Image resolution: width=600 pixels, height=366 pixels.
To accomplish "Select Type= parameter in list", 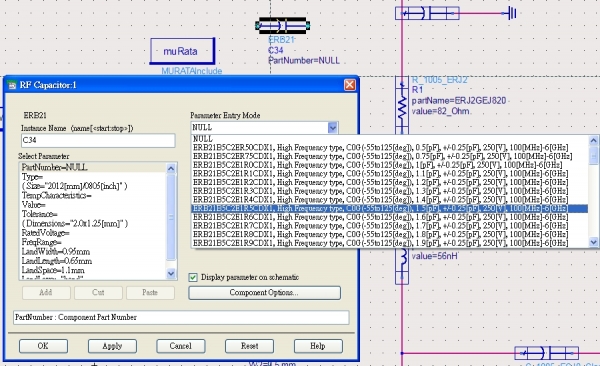I will coord(93,177).
